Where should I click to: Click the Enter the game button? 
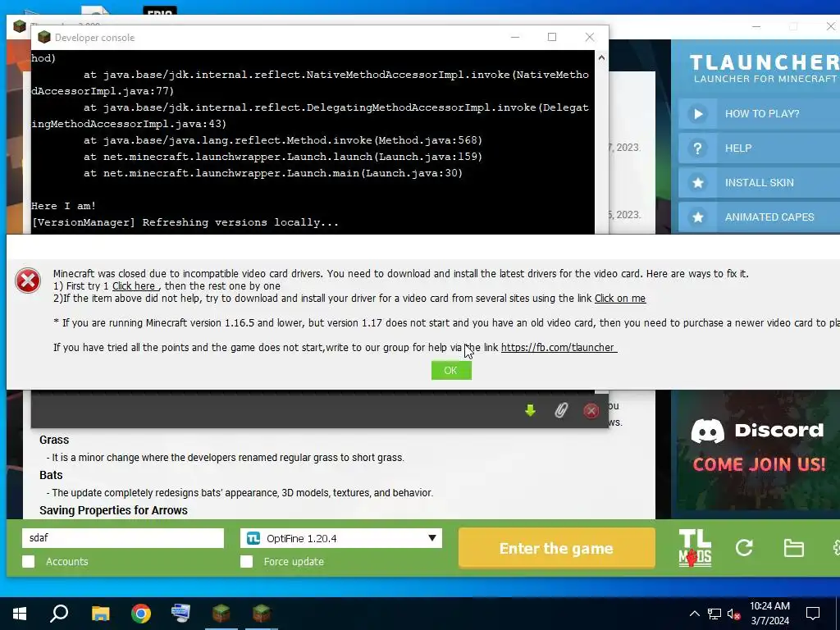click(557, 548)
